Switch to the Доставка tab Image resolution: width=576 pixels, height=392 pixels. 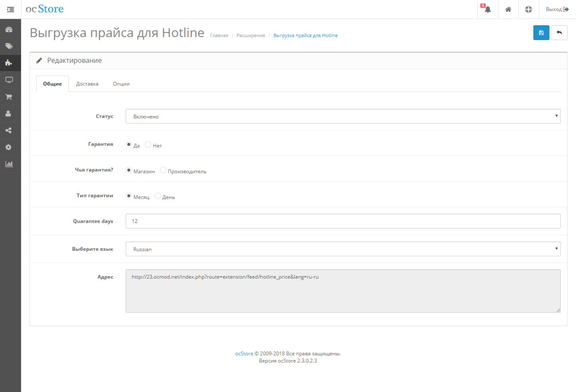point(87,84)
